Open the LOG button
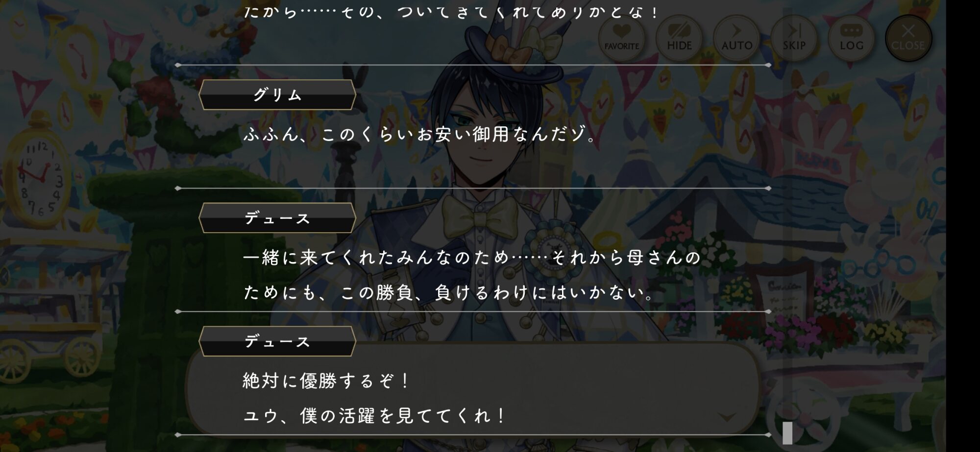 pos(851,38)
